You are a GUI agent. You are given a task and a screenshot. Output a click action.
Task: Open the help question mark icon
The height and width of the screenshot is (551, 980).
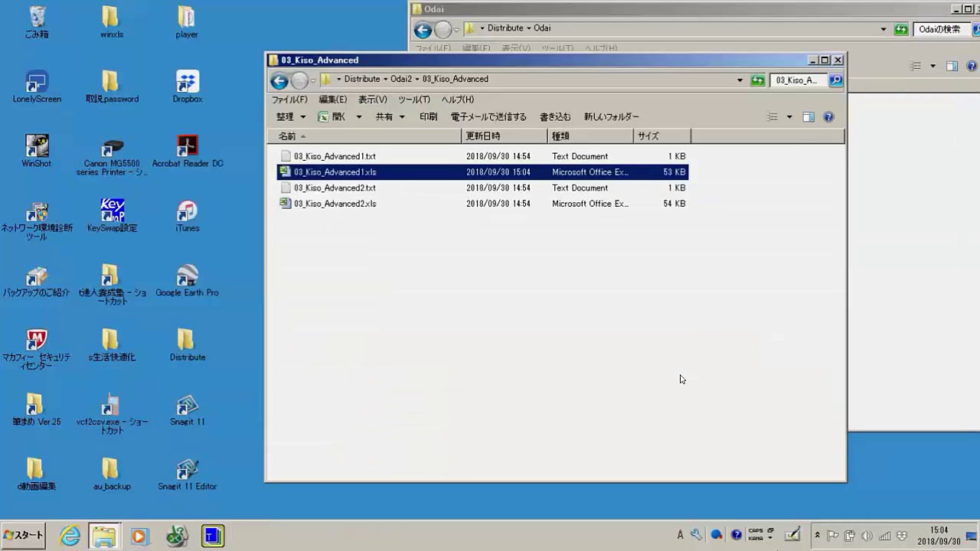[828, 117]
